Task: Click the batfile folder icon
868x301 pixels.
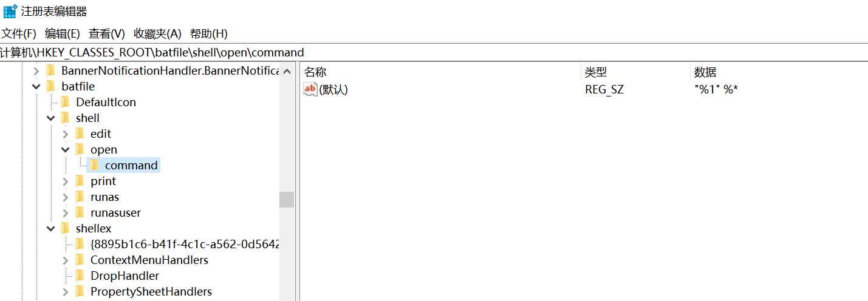Action: point(50,87)
